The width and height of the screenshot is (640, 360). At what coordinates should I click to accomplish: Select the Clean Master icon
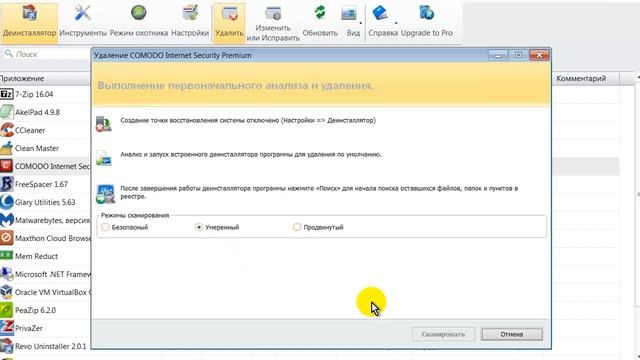tap(7, 148)
